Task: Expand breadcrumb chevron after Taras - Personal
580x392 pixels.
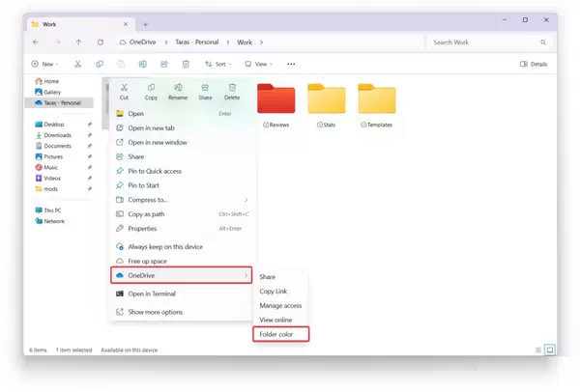Action: coord(228,42)
